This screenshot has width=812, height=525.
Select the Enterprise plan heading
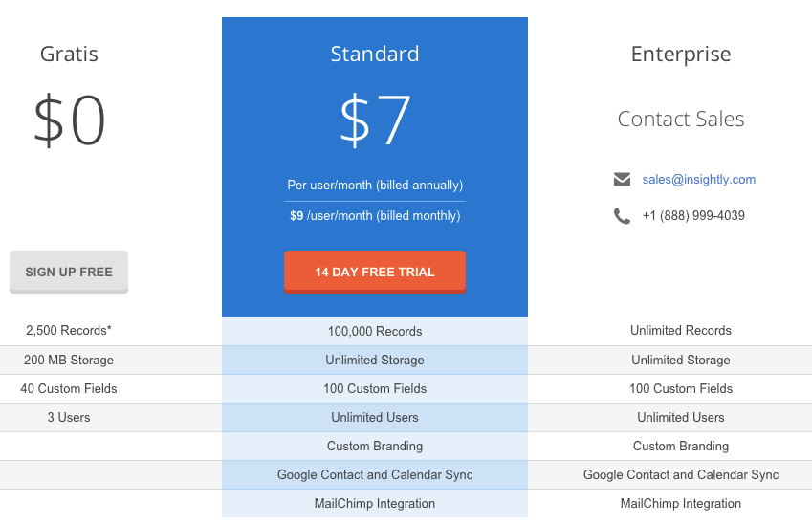coord(681,55)
